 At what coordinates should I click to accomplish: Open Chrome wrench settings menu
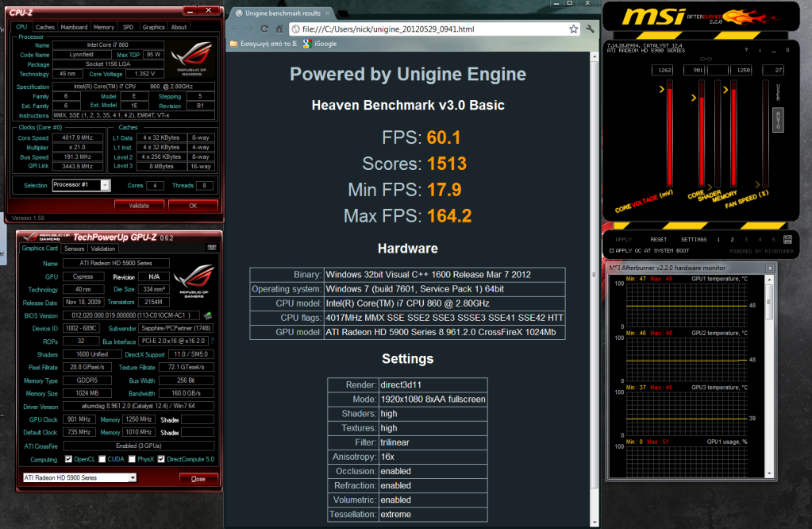590,29
